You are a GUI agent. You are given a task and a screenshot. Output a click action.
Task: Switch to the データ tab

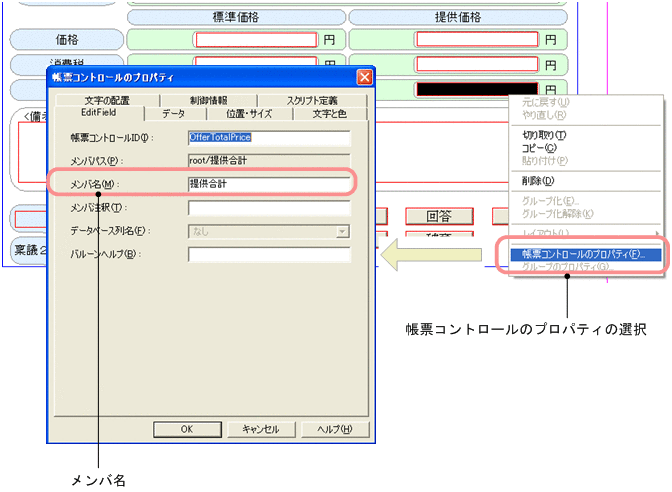click(174, 114)
